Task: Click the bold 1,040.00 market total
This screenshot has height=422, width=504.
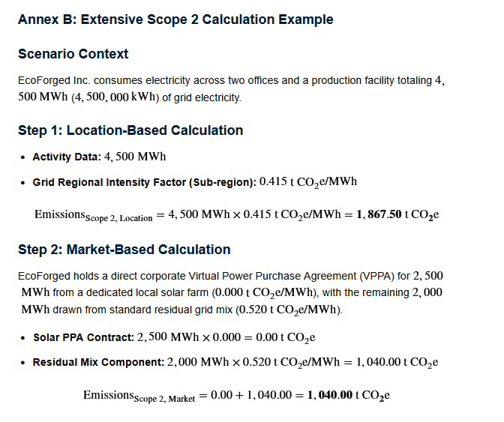Action: point(330,395)
